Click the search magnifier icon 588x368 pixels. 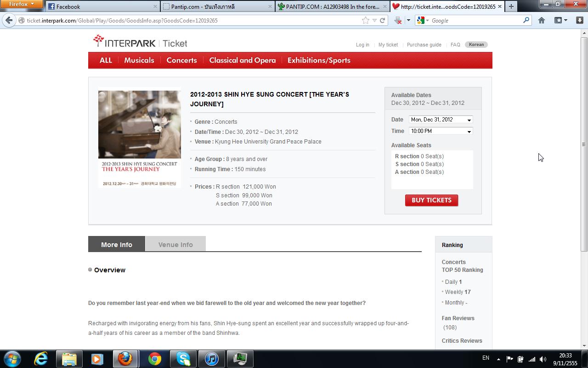coord(526,20)
